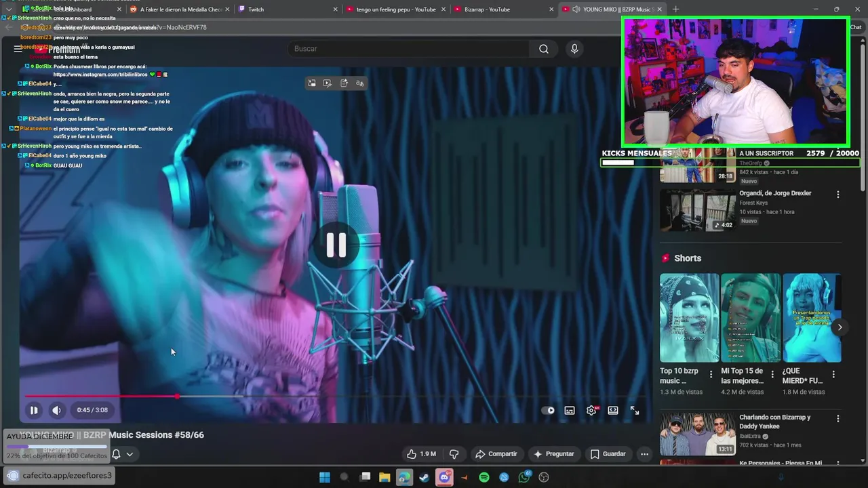Click the IbaiExtra channel name
Screen dimensions: 868x488
tap(749, 436)
